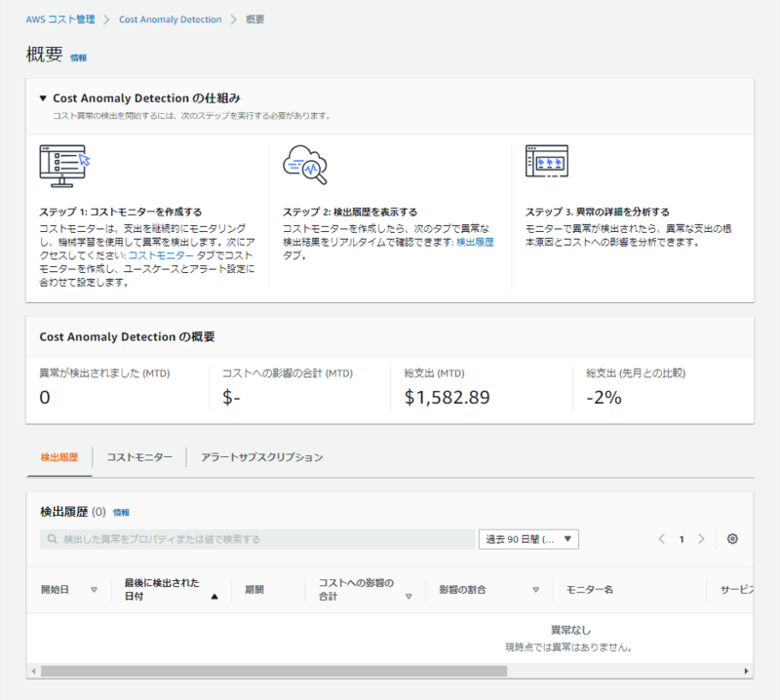Focus the anomaly search field
Image resolution: width=780 pixels, height=700 pixels.
(x=257, y=539)
